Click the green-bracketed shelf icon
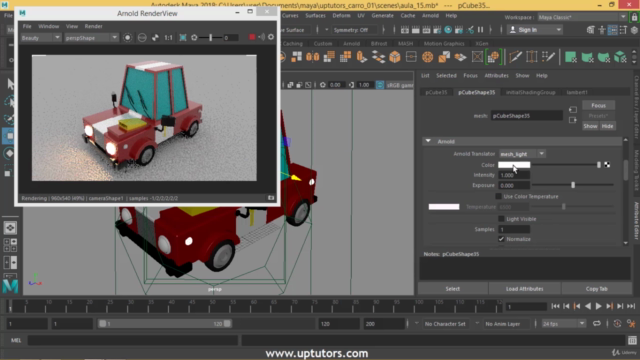 [x=493, y=57]
